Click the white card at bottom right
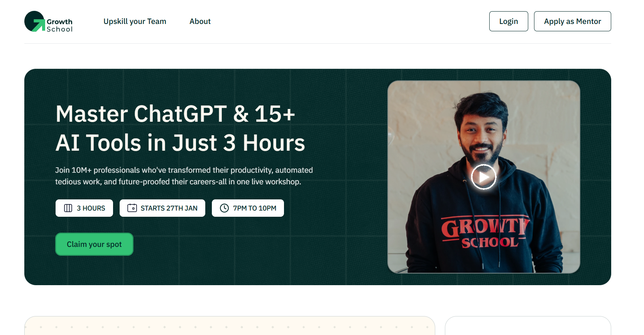 [x=528, y=326]
